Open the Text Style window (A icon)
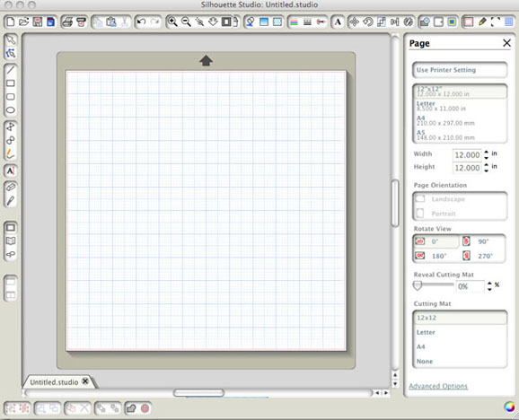Image resolution: width=519 pixels, height=420 pixels. [x=338, y=22]
